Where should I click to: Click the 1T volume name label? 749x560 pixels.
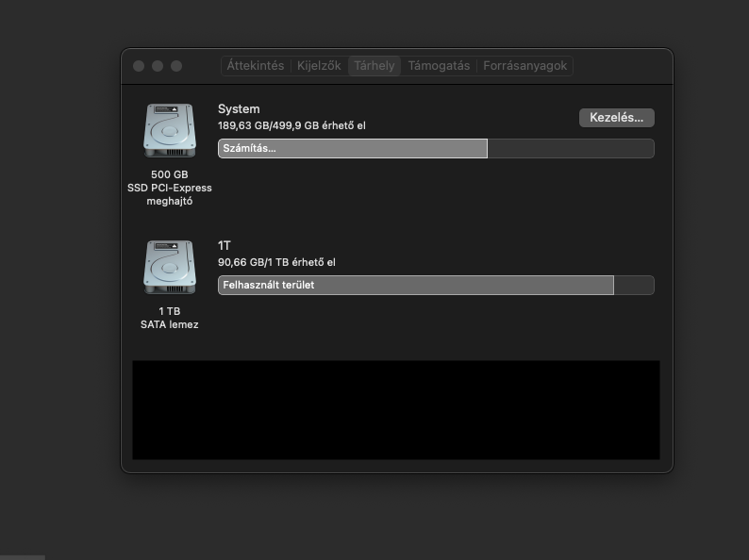pyautogui.click(x=225, y=245)
